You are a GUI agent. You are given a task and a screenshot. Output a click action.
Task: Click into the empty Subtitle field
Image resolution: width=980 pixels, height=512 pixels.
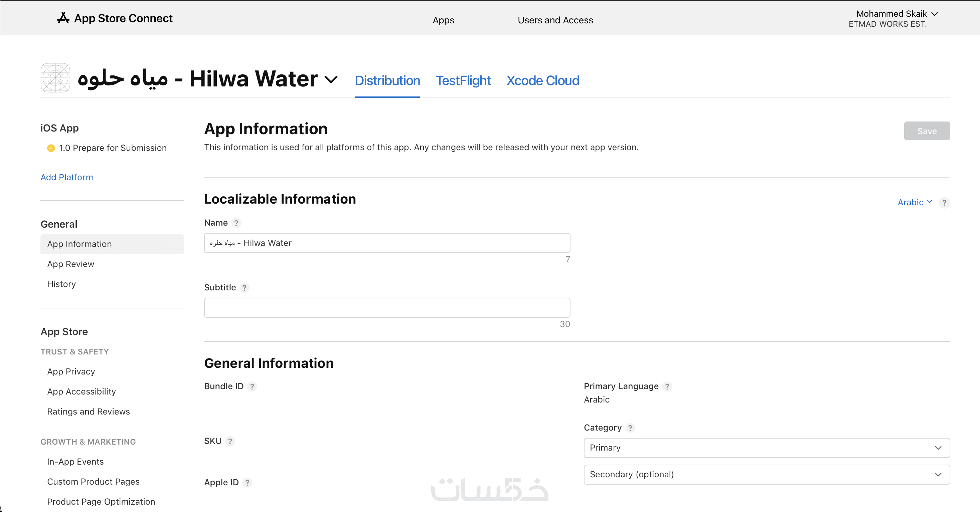(x=387, y=308)
